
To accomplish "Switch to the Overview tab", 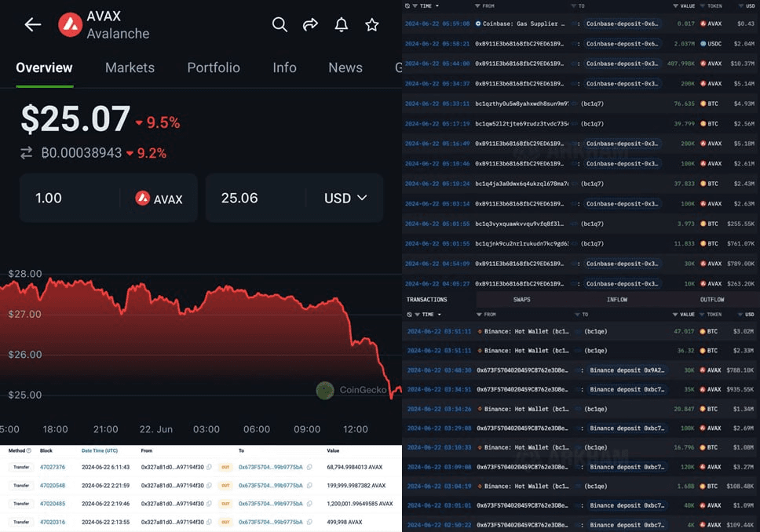I will (44, 67).
